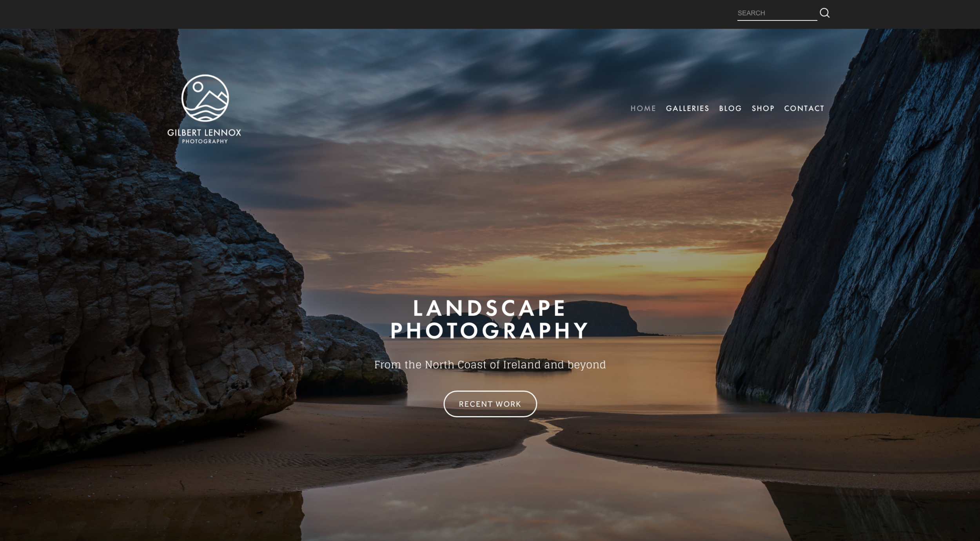Click the RECENT WORK button
The height and width of the screenshot is (541, 980).
490,404
